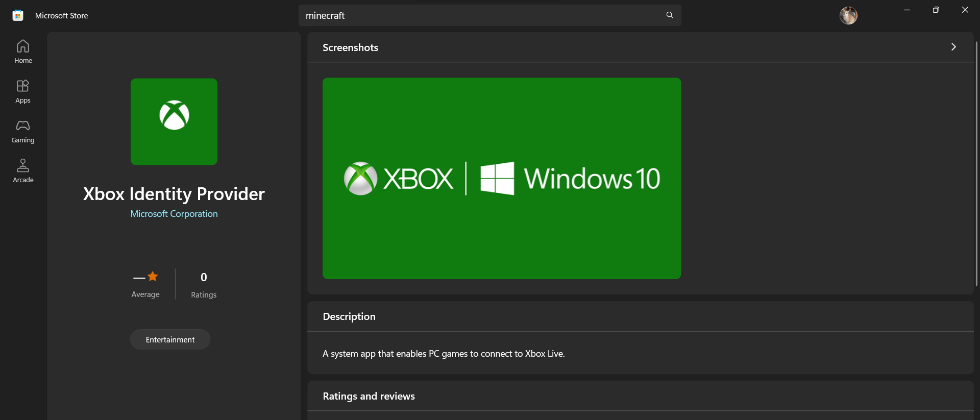
Task: Click the search magnifier icon
Action: coord(670,15)
